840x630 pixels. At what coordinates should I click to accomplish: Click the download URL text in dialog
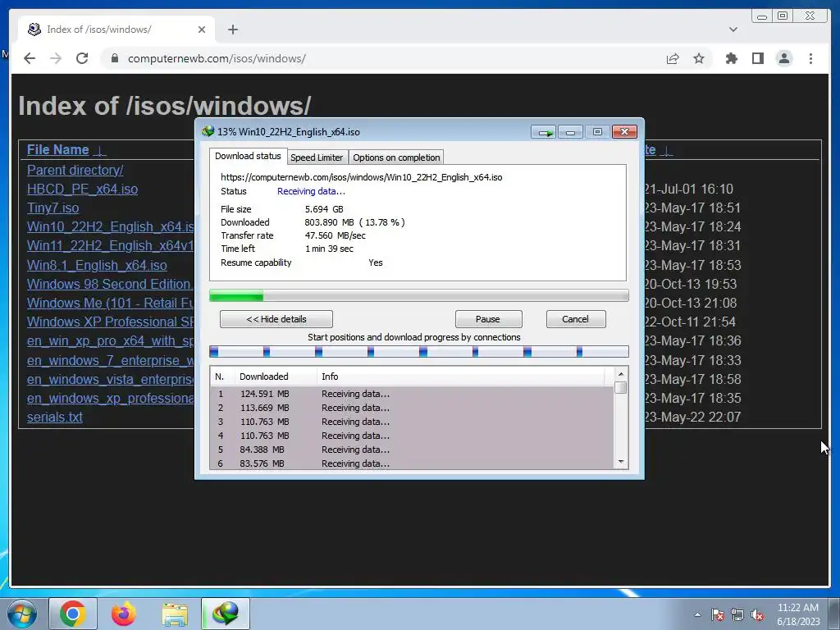[362, 177]
